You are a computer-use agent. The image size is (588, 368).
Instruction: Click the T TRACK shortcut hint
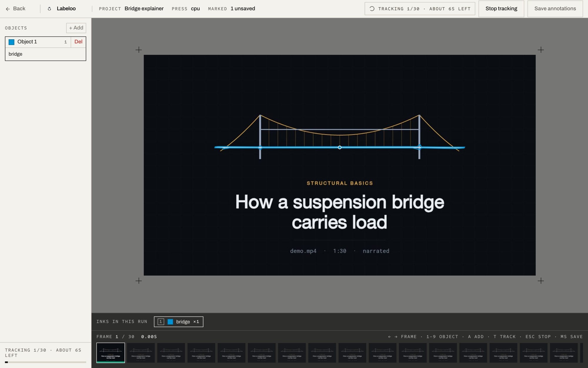click(x=505, y=337)
